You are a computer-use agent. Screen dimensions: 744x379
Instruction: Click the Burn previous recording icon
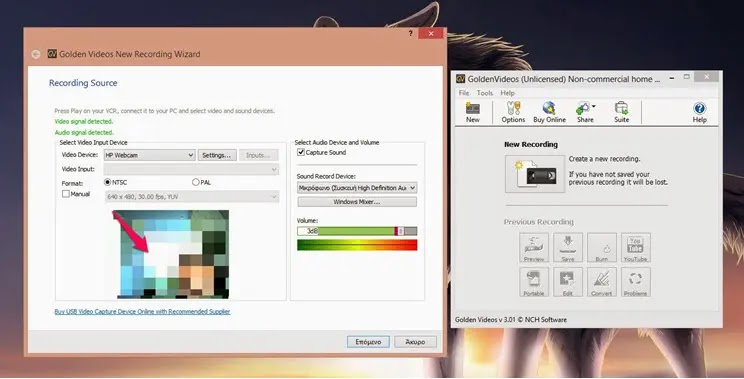[602, 248]
